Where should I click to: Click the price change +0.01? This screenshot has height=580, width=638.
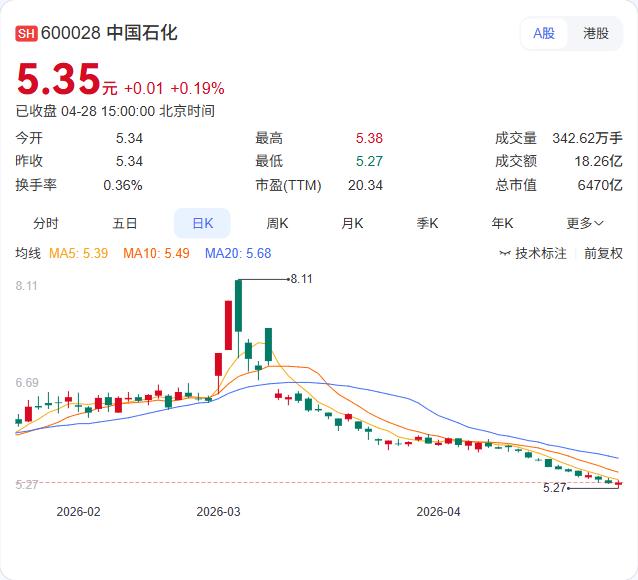tap(144, 88)
